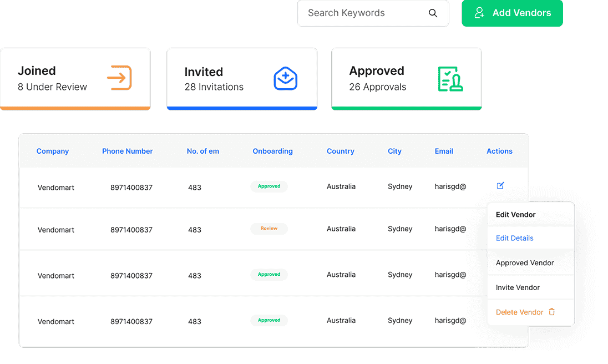The width and height of the screenshot is (608, 364).
Task: Click the search magnifier icon
Action: coord(433,13)
